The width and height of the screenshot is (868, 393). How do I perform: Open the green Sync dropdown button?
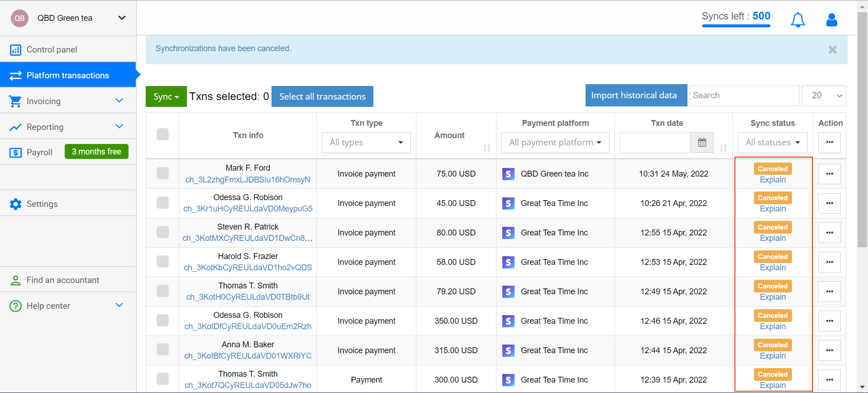coord(166,96)
